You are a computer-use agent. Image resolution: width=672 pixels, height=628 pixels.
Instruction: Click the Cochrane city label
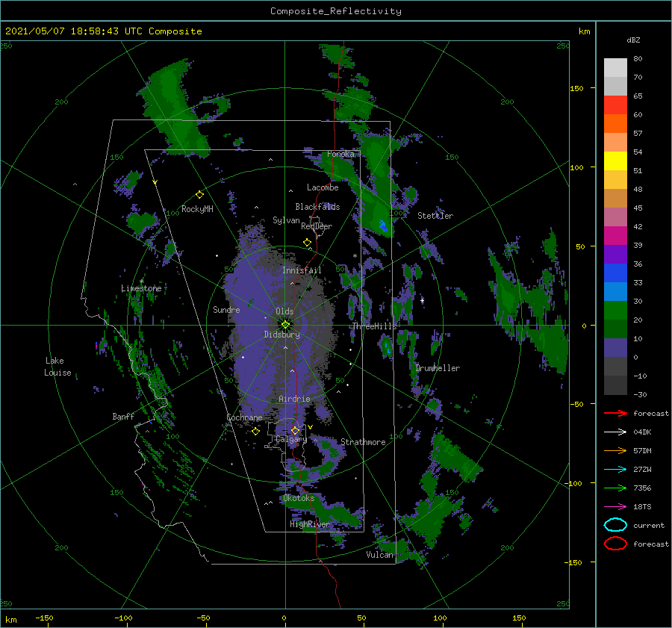tap(244, 417)
